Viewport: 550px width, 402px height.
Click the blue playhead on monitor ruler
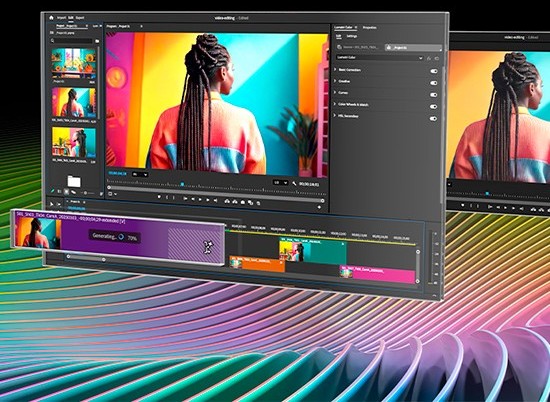[182, 183]
